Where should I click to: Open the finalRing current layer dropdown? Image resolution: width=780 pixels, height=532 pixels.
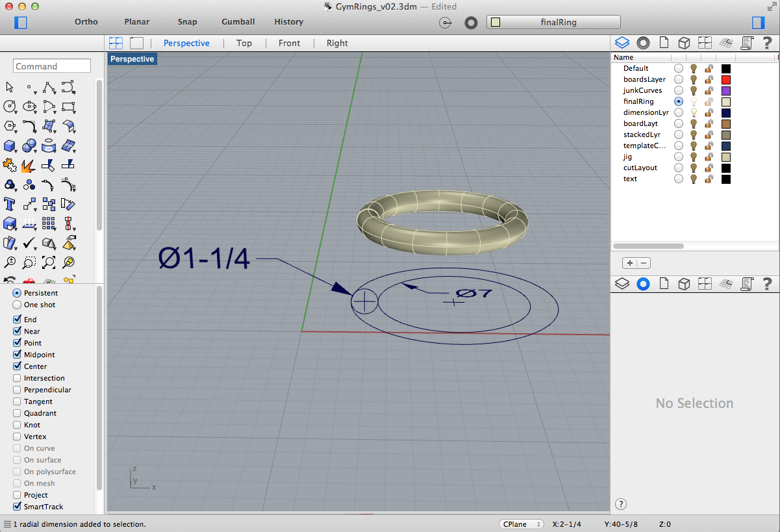tap(555, 22)
